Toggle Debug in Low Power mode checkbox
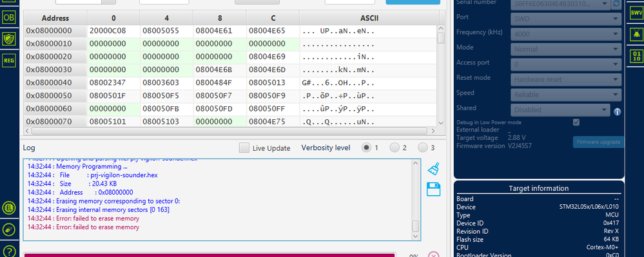Image resolution: width=644 pixels, height=257 pixels. click(x=576, y=122)
